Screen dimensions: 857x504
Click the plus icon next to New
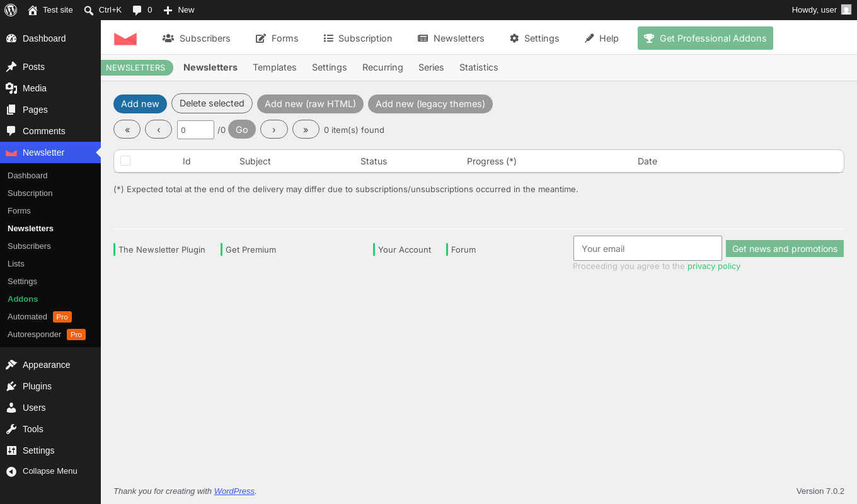[x=168, y=10]
